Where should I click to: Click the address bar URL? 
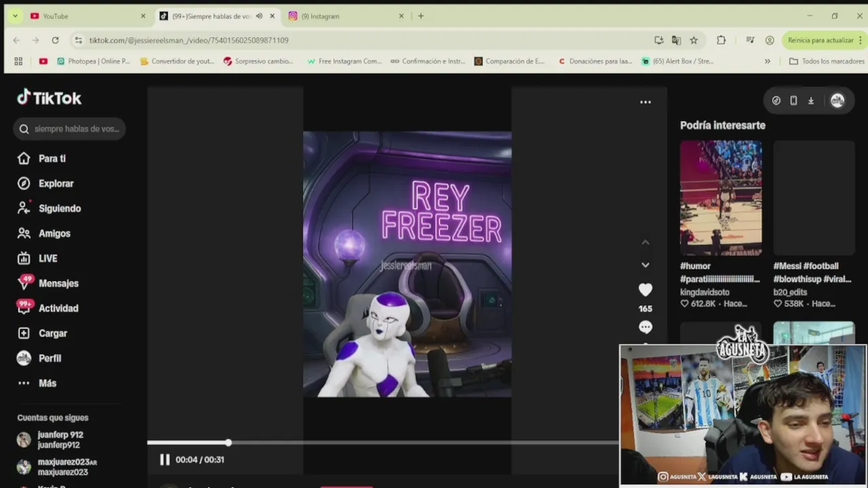click(189, 41)
